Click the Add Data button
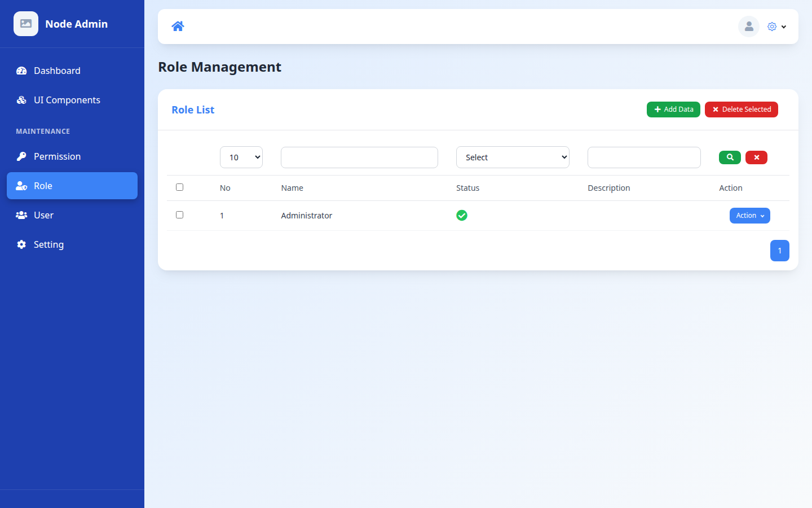 673,110
